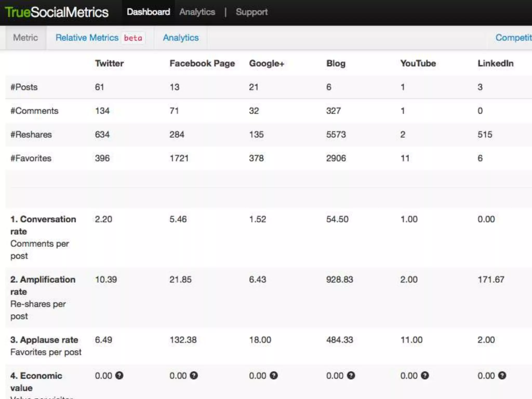The width and height of the screenshot is (532, 399).
Task: Click the #Favorites row label
Action: 31,158
